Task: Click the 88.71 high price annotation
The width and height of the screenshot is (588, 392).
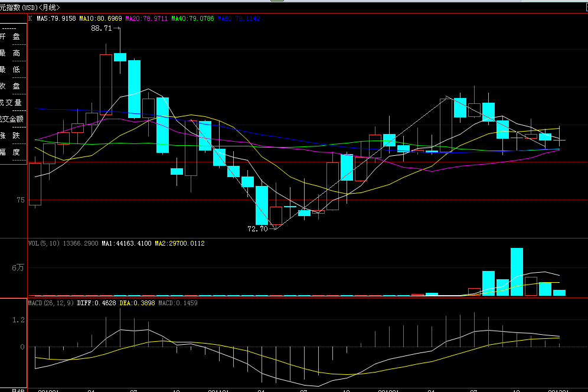Action: [x=102, y=28]
